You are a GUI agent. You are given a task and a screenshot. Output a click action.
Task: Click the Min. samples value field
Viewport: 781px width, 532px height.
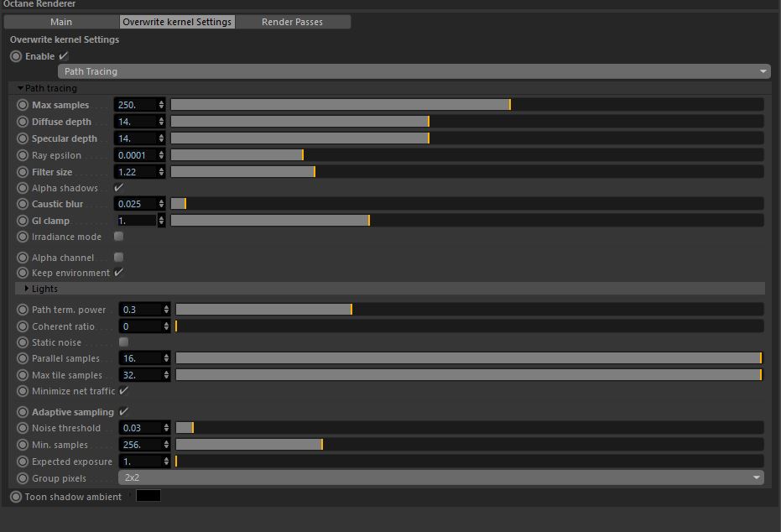(x=140, y=445)
